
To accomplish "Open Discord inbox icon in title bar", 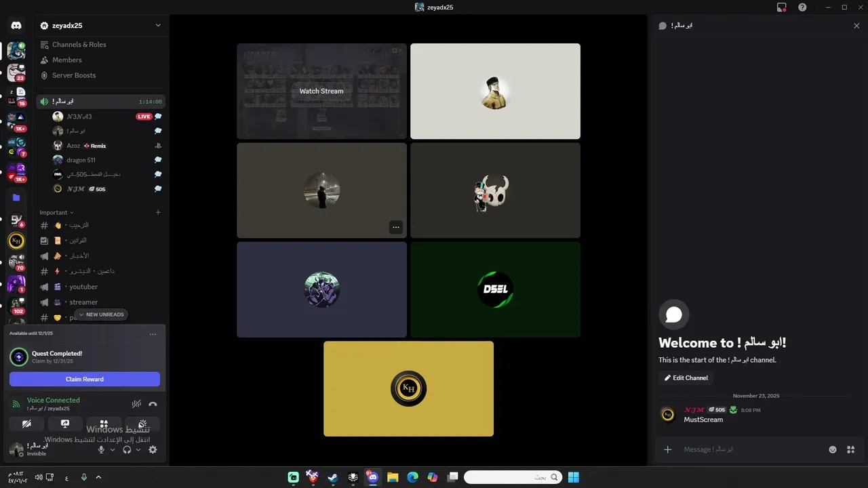I will [782, 7].
